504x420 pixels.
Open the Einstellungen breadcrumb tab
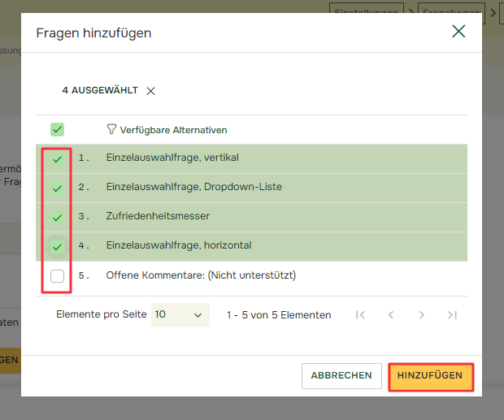click(x=367, y=11)
